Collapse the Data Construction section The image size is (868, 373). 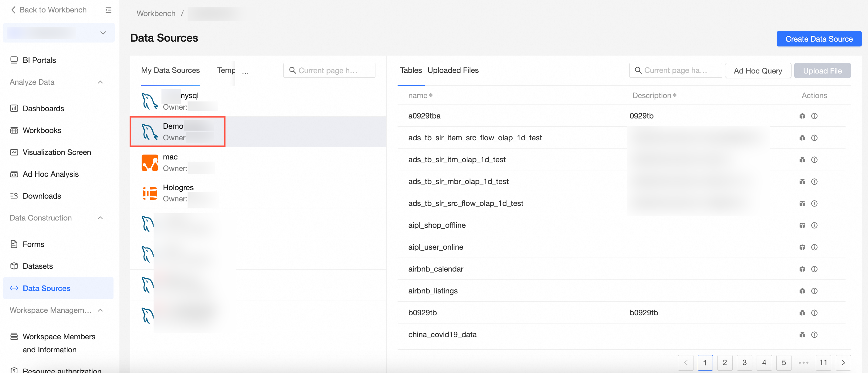tap(100, 218)
